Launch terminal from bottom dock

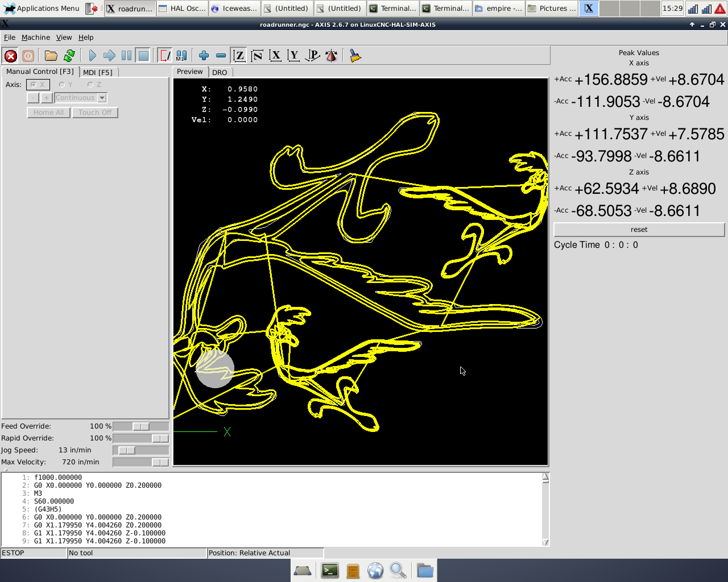(330, 571)
